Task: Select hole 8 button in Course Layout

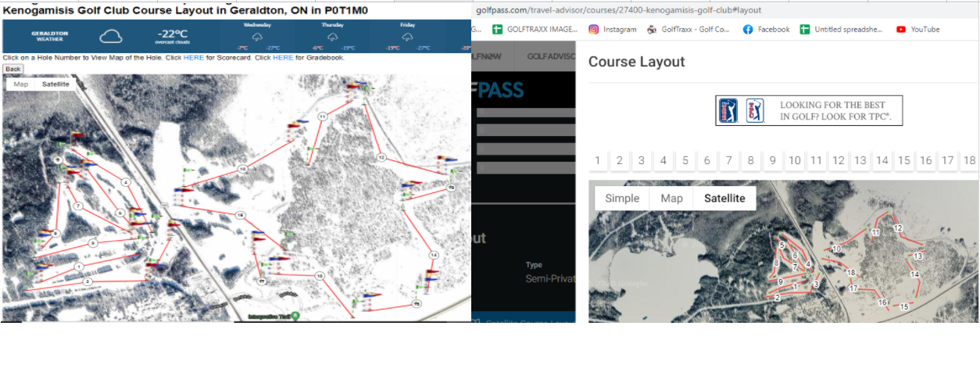Action: point(751,161)
